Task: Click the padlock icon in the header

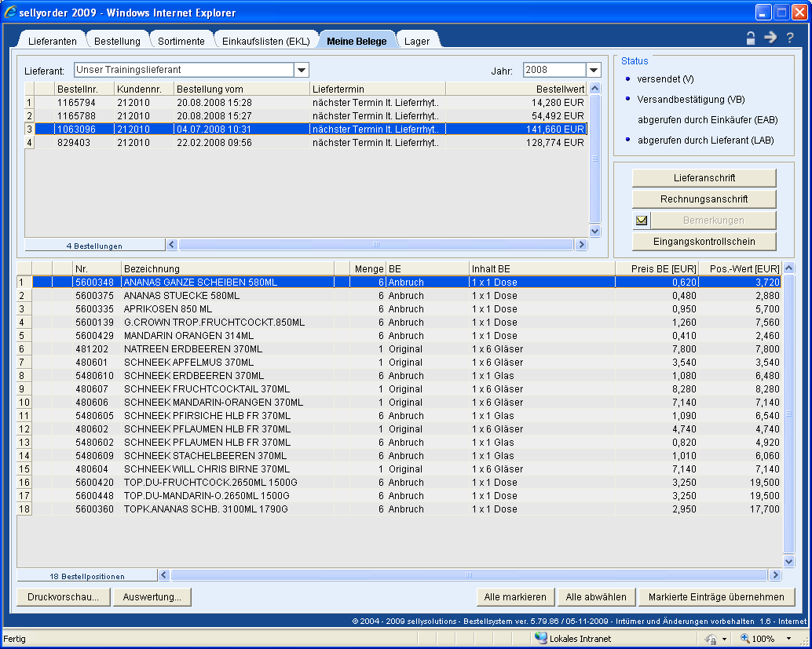Action: [751, 38]
